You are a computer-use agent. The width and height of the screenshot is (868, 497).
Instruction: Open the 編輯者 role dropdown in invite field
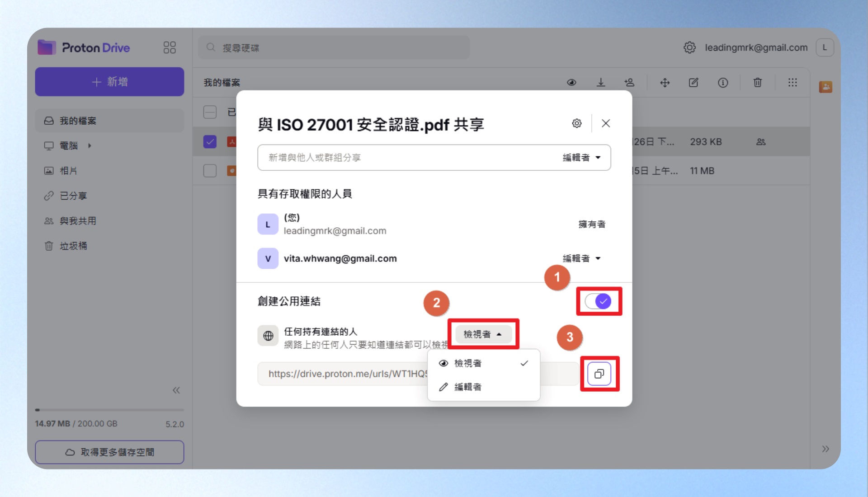click(x=581, y=158)
